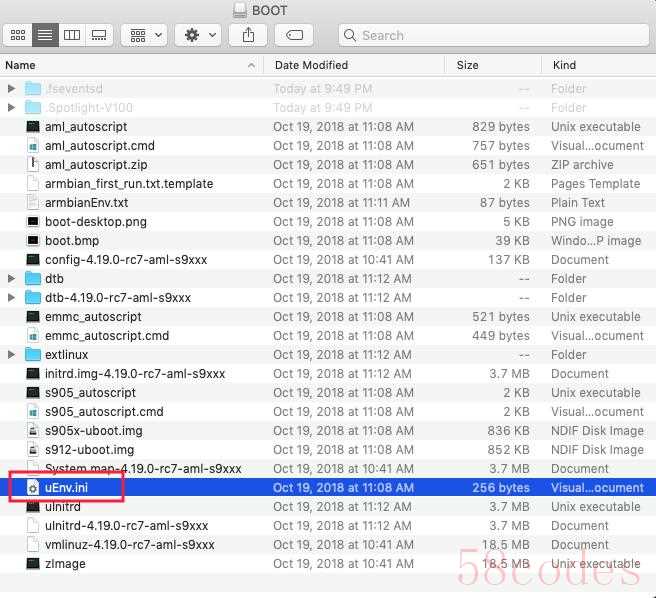656x598 pixels.
Task: Click the Edit Tags toolbar button
Action: pyautogui.click(x=294, y=35)
